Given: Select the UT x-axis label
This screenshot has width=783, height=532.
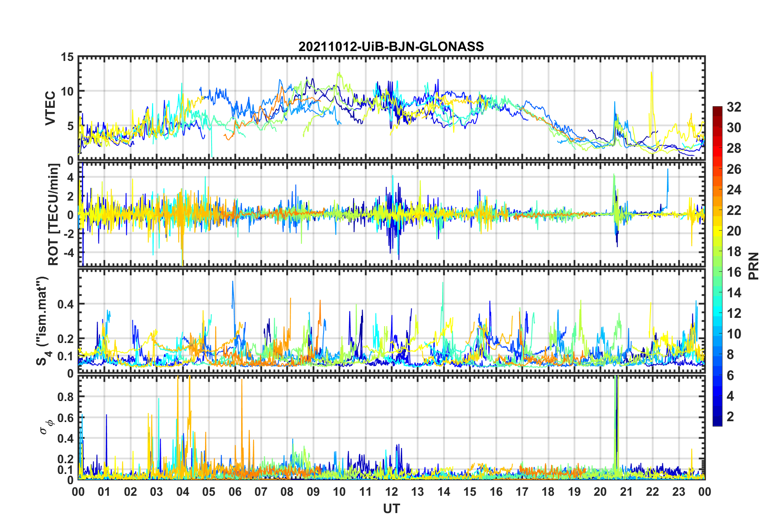Looking at the screenshot, I should tap(391, 509).
